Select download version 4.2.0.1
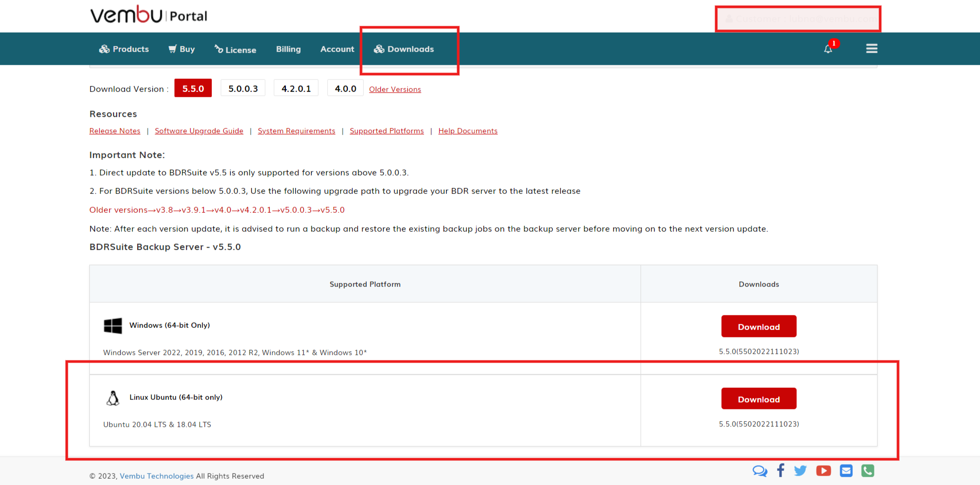Screen dimensions: 980x485 click(296, 88)
